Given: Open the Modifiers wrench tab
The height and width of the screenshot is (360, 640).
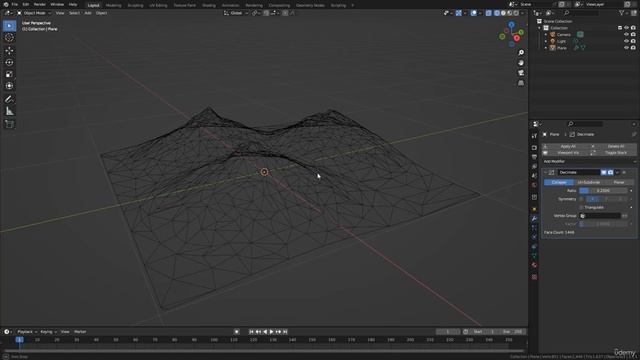Looking at the screenshot, I should click(534, 218).
